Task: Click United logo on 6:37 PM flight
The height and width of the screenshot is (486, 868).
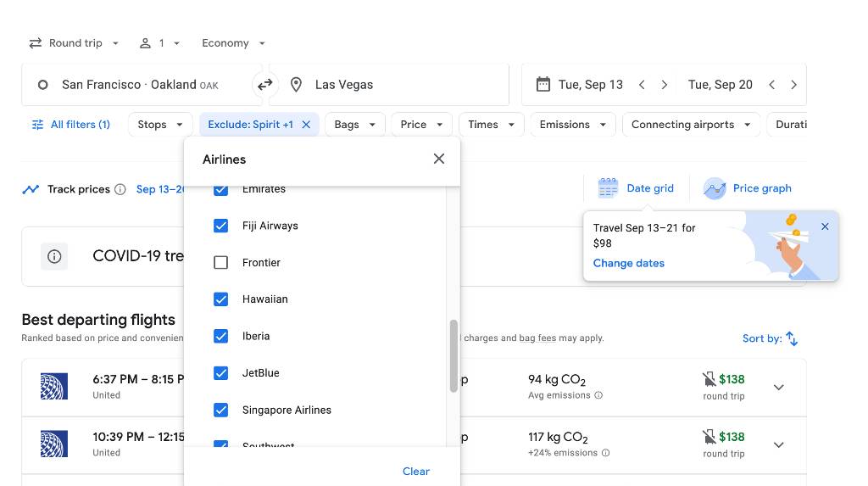Action: tap(54, 386)
